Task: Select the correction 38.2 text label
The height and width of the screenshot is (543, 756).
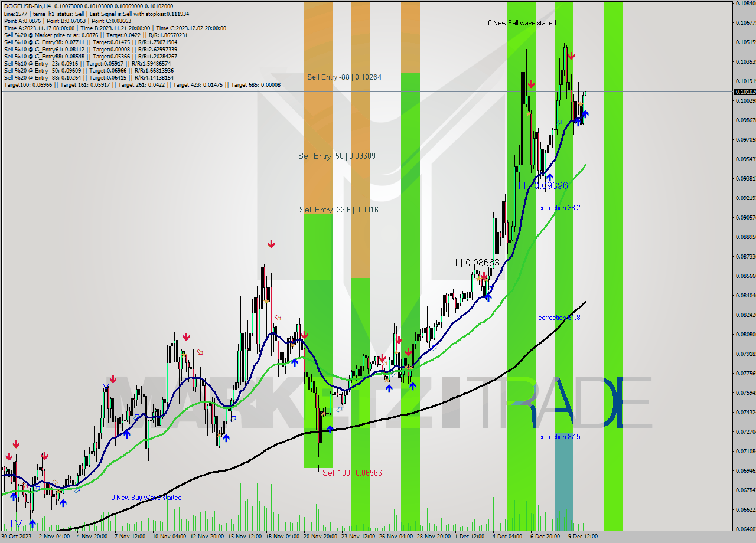Action: pos(559,208)
